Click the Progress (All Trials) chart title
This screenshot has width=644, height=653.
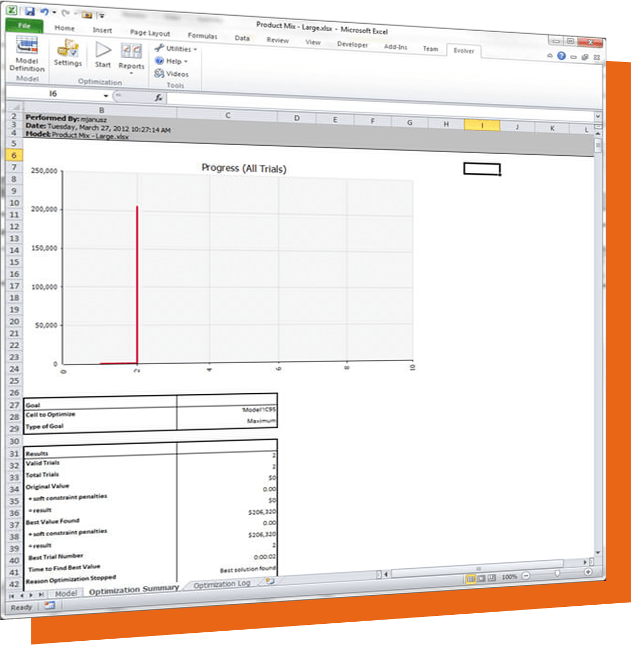coord(244,168)
